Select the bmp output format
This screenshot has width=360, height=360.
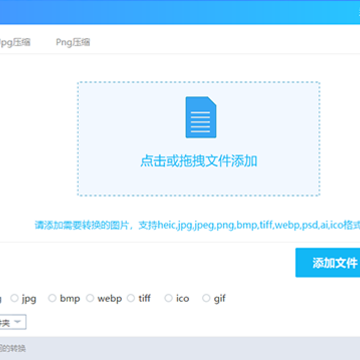[x=52, y=298]
